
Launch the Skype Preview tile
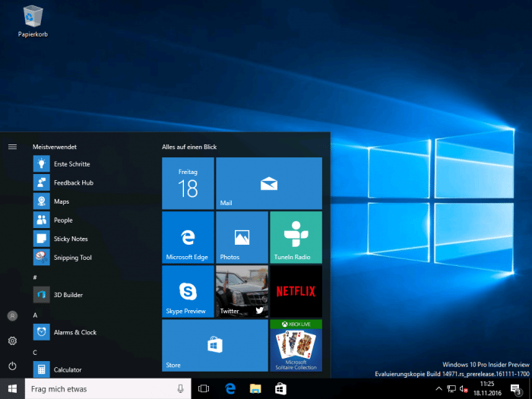(188, 291)
